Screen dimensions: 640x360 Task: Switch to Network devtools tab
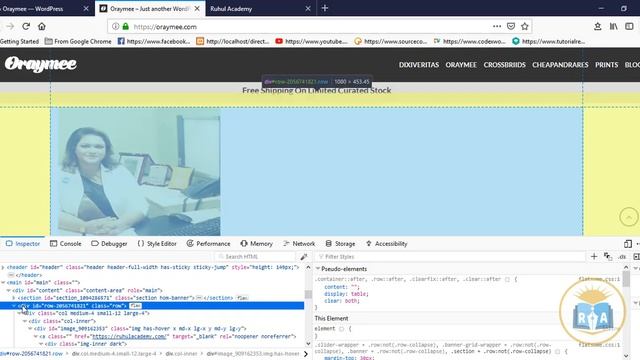(x=299, y=244)
